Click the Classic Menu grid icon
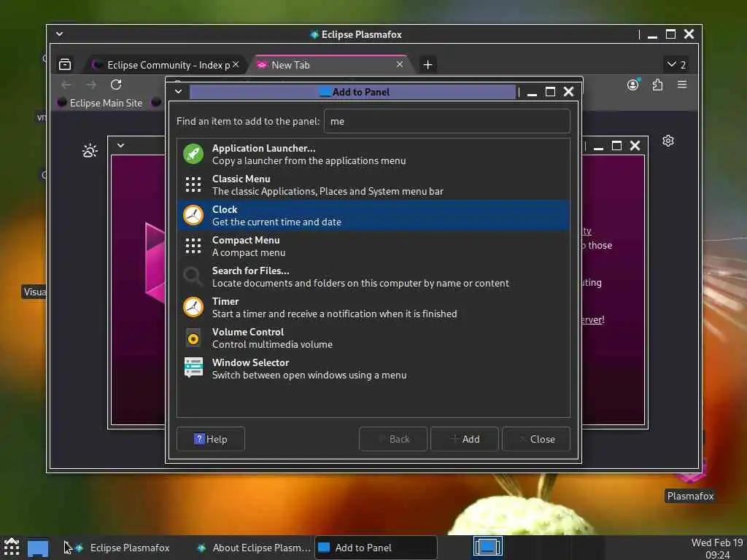The image size is (747, 560). tap(193, 184)
